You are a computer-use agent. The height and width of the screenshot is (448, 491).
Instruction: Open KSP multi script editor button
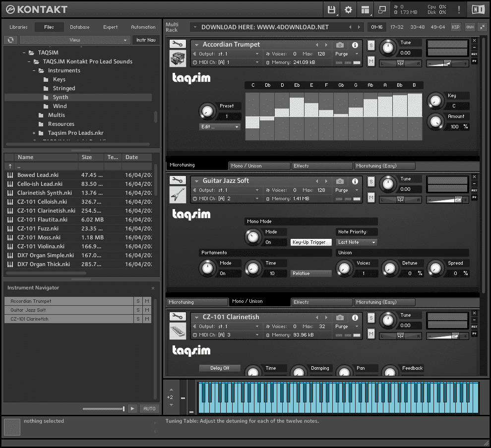456,27
